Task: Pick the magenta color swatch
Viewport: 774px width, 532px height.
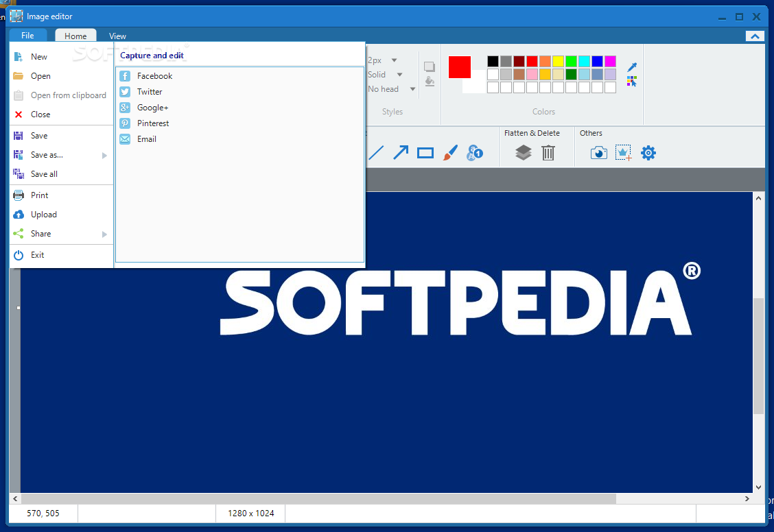Action: [610, 61]
